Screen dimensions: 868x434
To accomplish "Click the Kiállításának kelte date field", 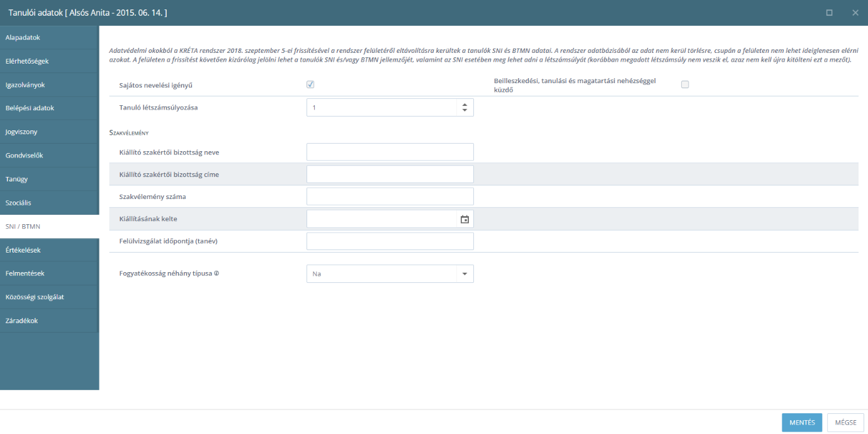I will pyautogui.click(x=382, y=219).
